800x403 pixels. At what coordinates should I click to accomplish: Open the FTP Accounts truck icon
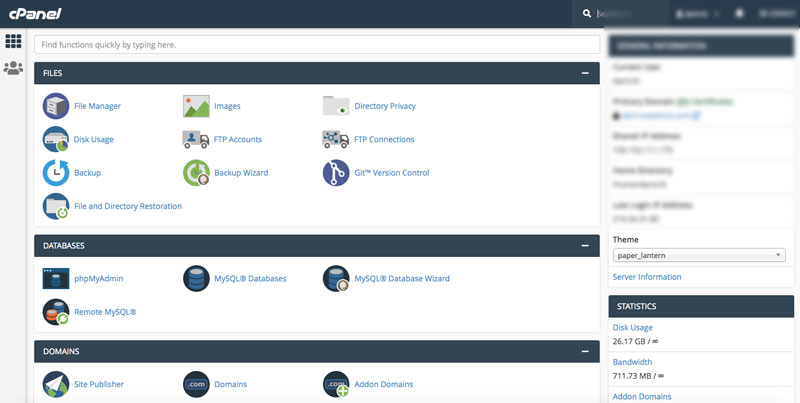point(196,139)
